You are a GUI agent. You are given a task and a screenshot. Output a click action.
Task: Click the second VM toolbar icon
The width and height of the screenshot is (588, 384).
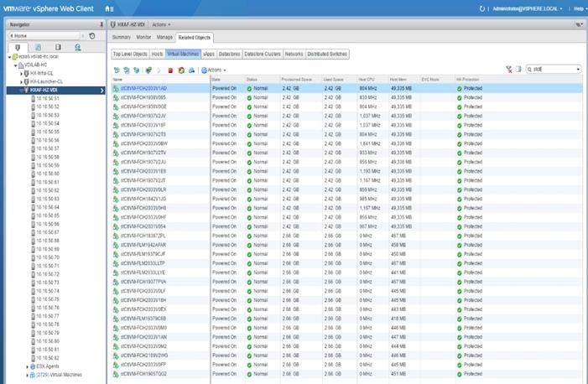pos(127,70)
